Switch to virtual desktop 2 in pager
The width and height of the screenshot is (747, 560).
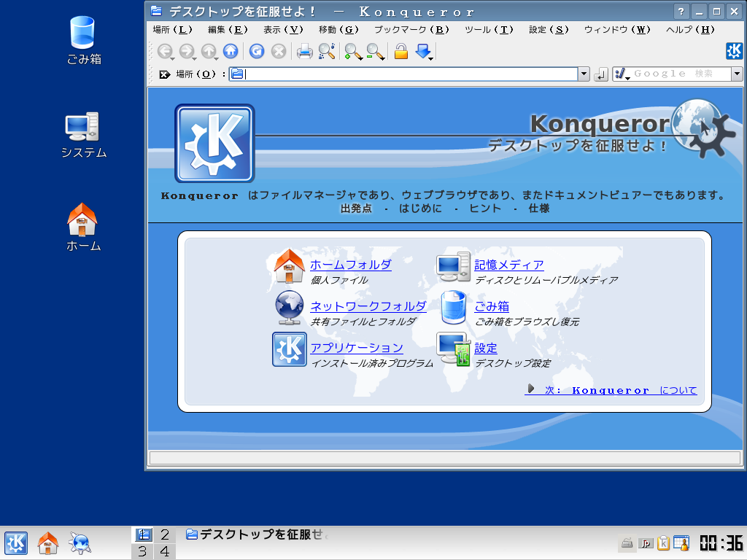click(x=165, y=534)
